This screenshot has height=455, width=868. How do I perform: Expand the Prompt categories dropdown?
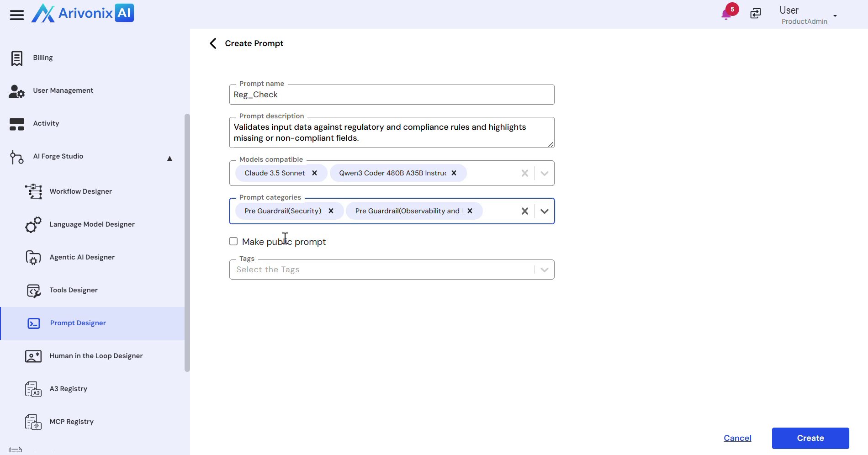544,211
